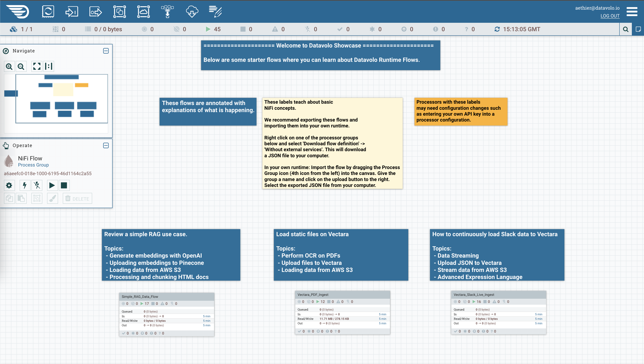This screenshot has height=364, width=644.
Task: Select the Vectara_PDF_Ingest process group
Action: click(342, 312)
